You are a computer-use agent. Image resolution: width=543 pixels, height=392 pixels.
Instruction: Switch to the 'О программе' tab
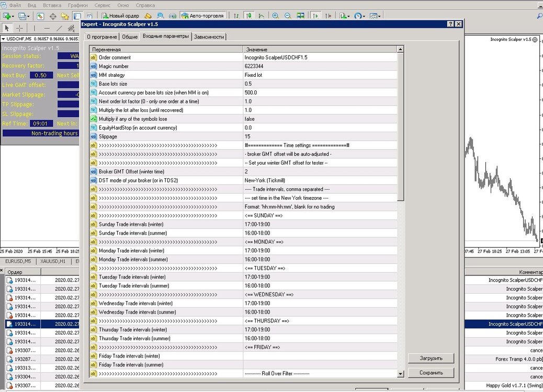click(x=102, y=37)
